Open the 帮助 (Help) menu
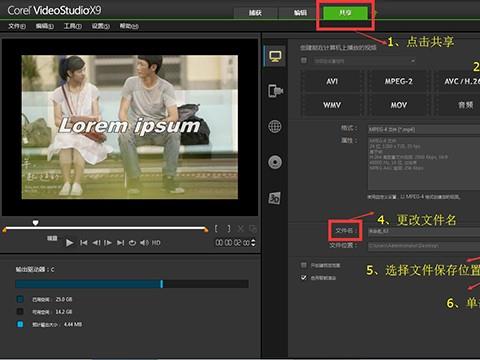This screenshot has height=360, width=480. coord(129,26)
